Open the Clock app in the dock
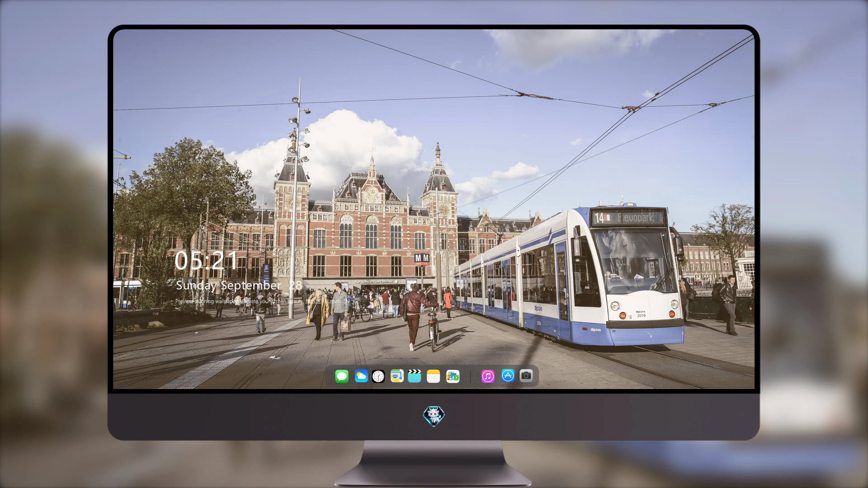 coord(378,376)
